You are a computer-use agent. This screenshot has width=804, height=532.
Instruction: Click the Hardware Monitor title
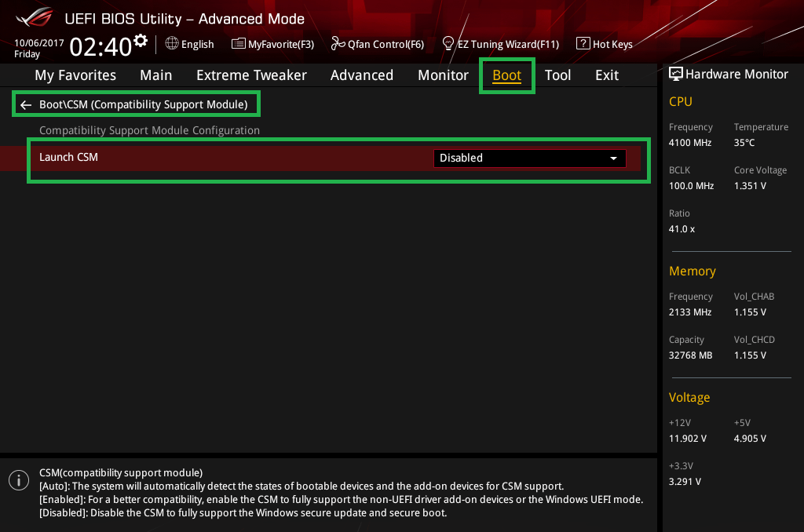click(x=736, y=75)
